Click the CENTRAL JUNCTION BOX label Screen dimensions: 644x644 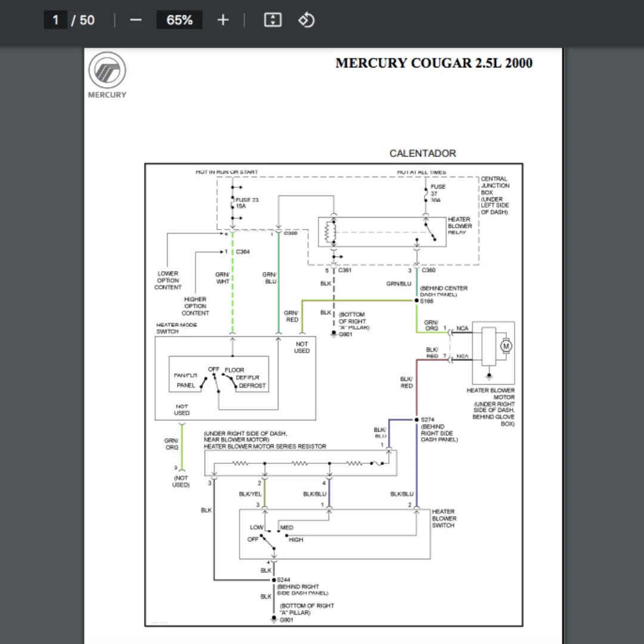coord(495,185)
